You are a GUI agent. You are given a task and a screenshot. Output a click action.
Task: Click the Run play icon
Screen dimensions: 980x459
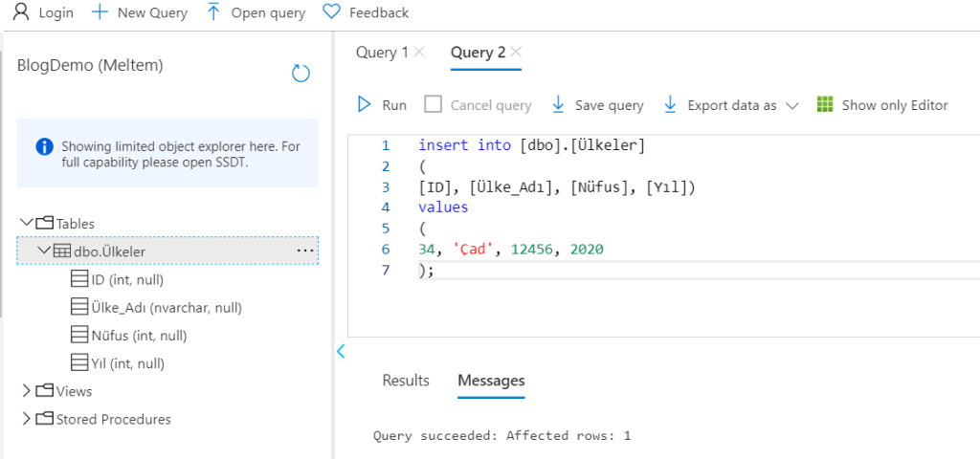point(365,105)
